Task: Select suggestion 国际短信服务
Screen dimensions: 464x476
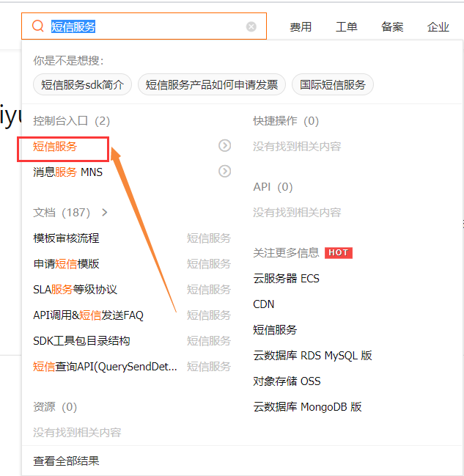Action: 333,84
